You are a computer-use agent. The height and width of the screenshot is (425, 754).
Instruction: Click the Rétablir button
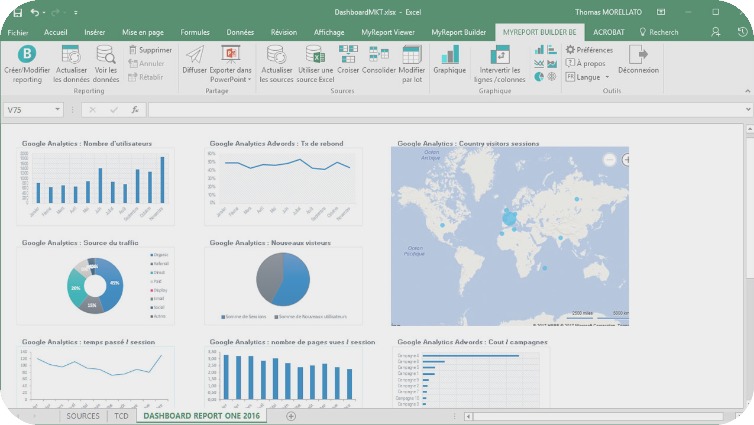pos(146,77)
